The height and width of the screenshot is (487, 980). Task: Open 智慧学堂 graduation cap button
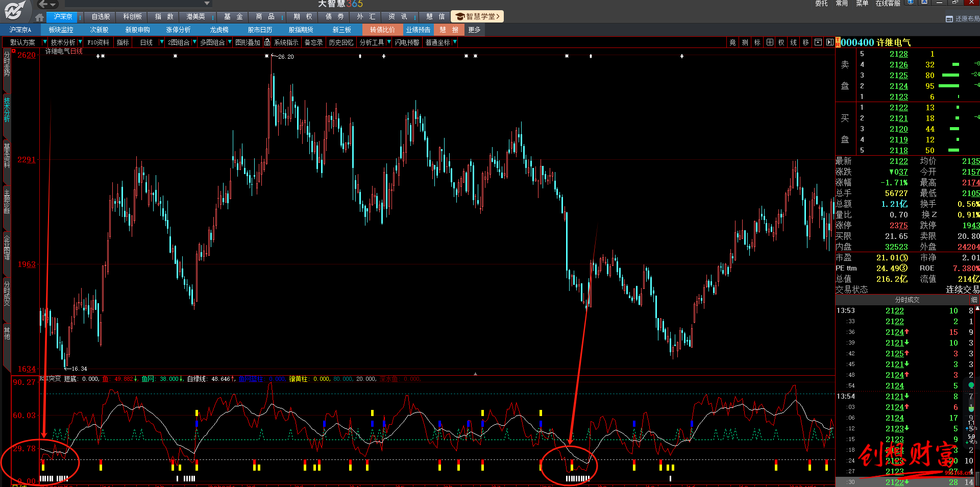pyautogui.click(x=478, y=17)
